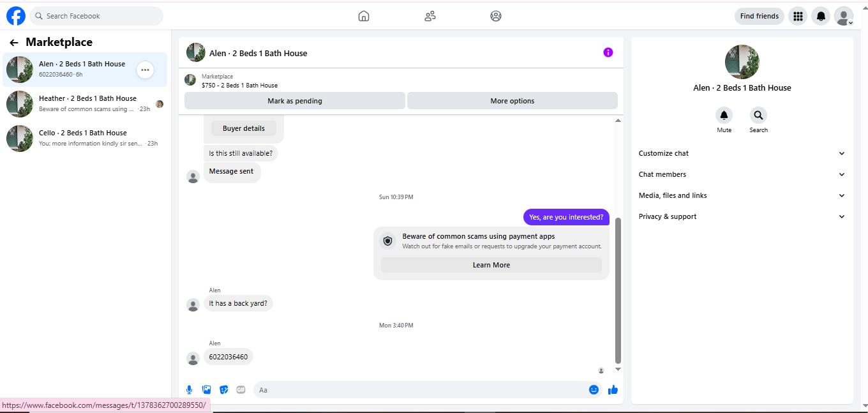
Task: Focus the message Aa text box
Action: click(421, 389)
